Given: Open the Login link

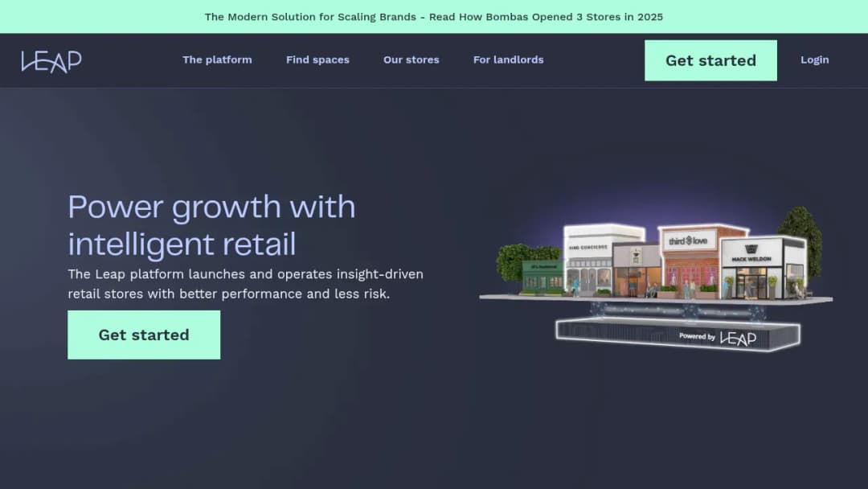Looking at the screenshot, I should coord(815,60).
